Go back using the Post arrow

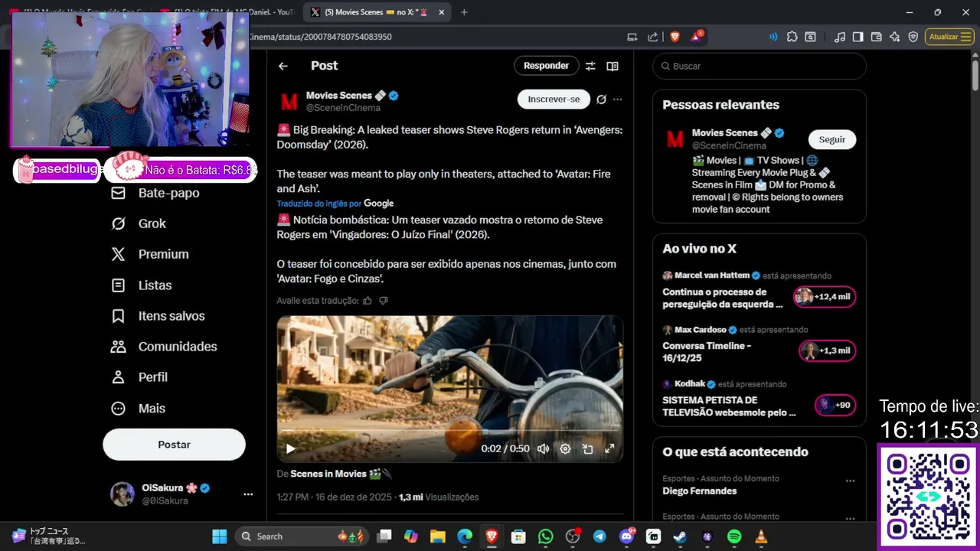tap(283, 66)
